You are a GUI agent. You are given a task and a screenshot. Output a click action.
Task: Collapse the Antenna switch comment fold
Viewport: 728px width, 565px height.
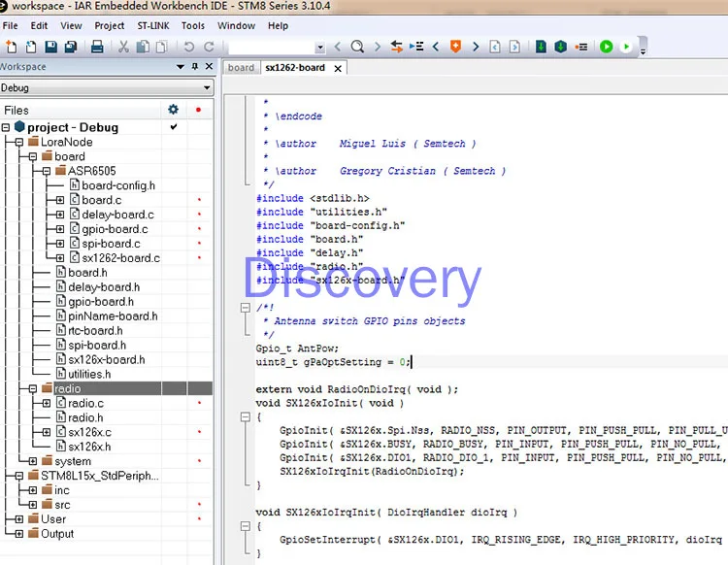(x=246, y=308)
